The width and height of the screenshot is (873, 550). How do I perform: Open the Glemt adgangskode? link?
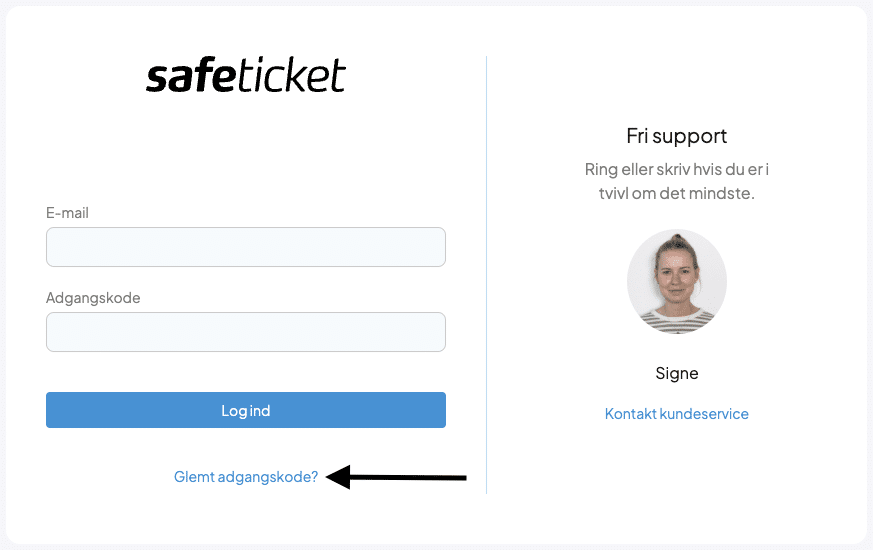point(246,477)
